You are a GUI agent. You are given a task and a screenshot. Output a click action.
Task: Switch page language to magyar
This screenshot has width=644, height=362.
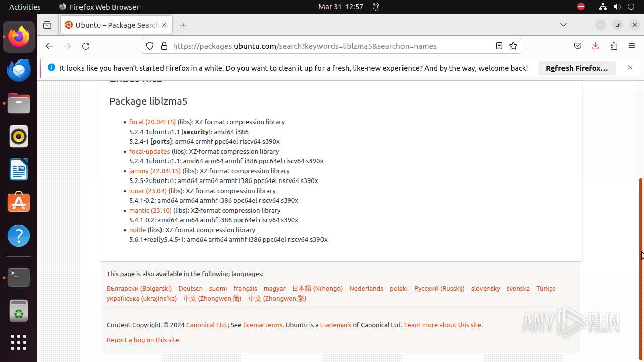[x=274, y=288]
